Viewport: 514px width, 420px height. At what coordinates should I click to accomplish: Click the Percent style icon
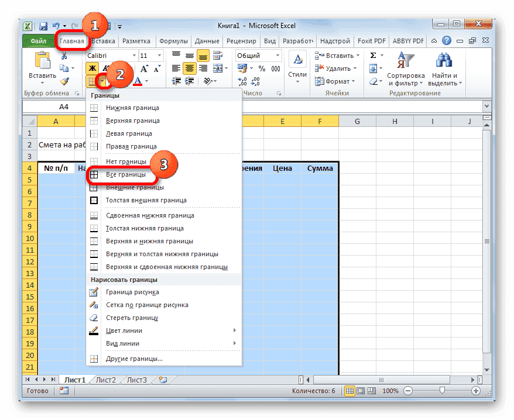pyautogui.click(x=262, y=68)
